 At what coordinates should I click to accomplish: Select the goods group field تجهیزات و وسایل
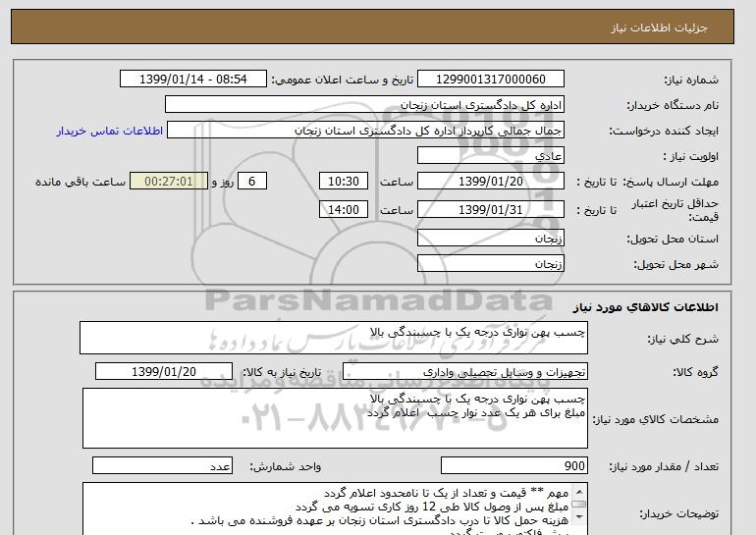click(465, 372)
